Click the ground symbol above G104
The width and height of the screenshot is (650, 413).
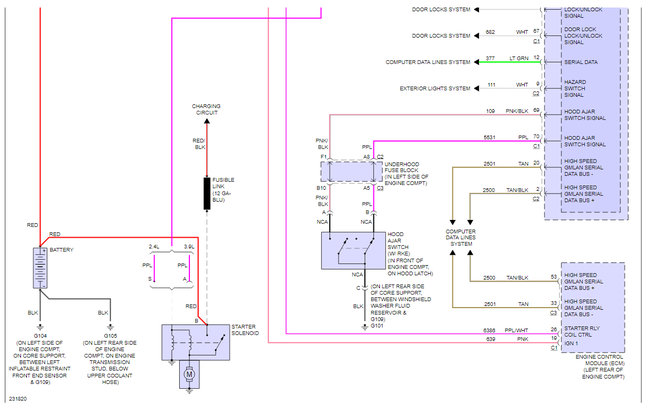coord(40,327)
